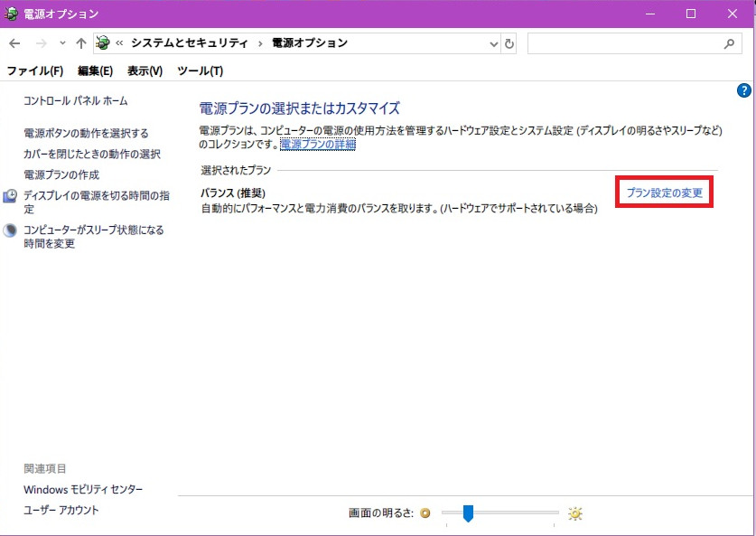Screen dimensions: 756x536
Task: Click the clock icon beside ディスプレイの電源を切る時間の指定
Action: click(x=11, y=194)
